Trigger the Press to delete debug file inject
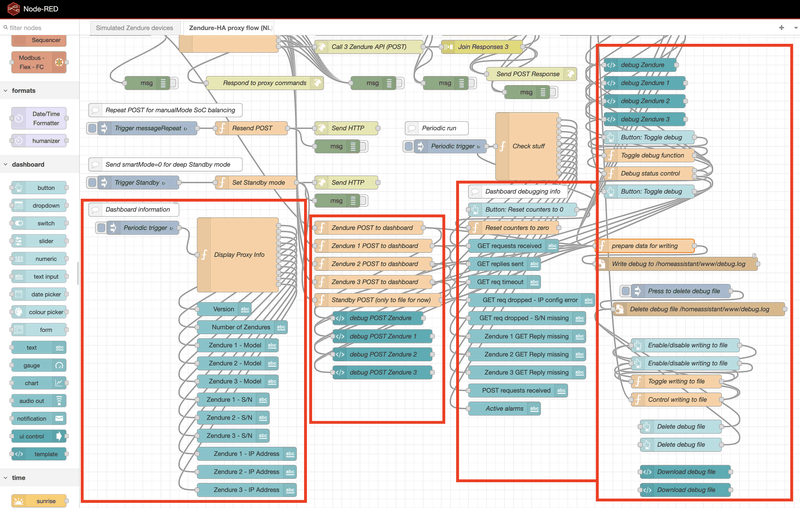The width and height of the screenshot is (800, 508). click(x=626, y=291)
